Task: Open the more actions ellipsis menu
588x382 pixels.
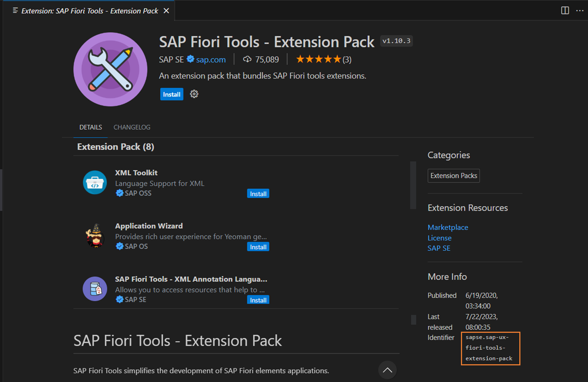Action: pos(580,10)
